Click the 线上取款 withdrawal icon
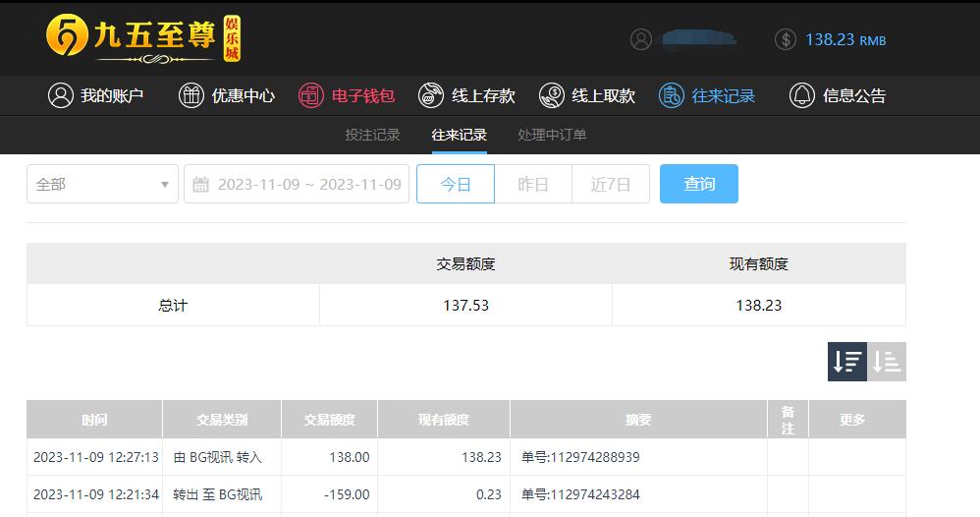Viewport: 980px width, 517px height. coord(551,95)
